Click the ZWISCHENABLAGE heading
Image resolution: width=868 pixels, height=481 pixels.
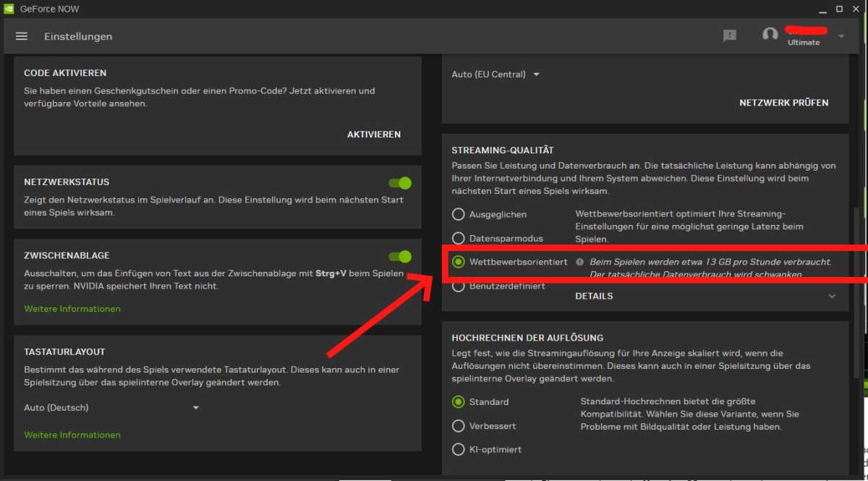click(x=67, y=256)
